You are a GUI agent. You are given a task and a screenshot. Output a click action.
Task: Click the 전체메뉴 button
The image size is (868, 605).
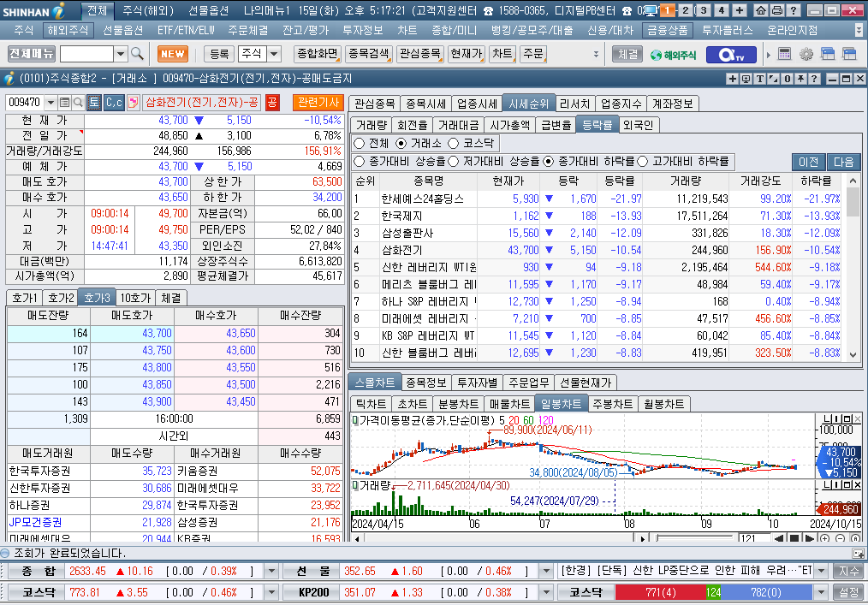click(32, 54)
